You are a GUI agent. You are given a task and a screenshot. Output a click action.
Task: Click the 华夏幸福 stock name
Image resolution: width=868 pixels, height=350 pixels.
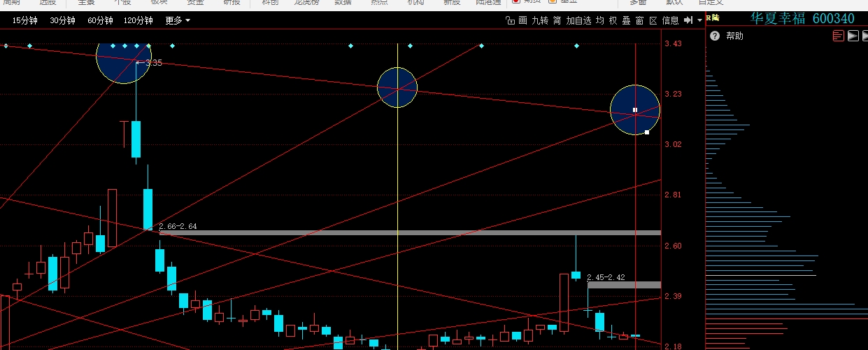click(778, 18)
